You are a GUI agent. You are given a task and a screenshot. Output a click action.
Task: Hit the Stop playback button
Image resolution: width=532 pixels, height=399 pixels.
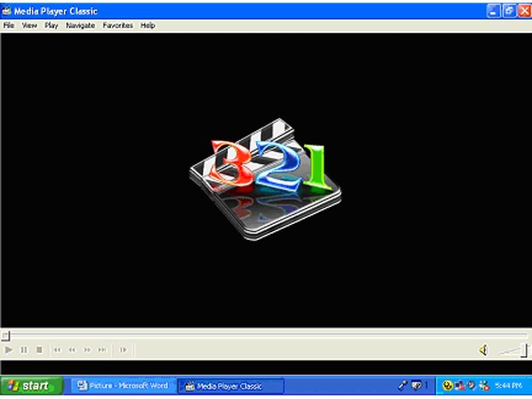pos(39,350)
